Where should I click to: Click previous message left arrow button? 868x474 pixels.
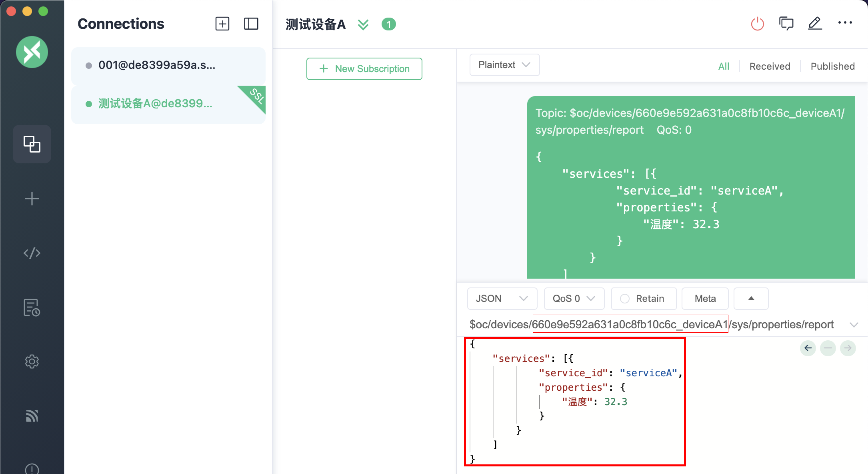(808, 348)
